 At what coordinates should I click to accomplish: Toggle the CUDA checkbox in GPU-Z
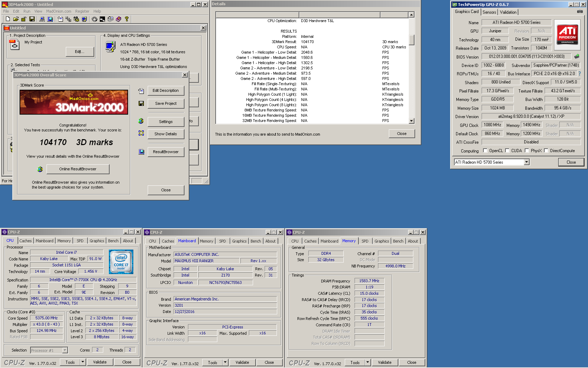(x=507, y=151)
